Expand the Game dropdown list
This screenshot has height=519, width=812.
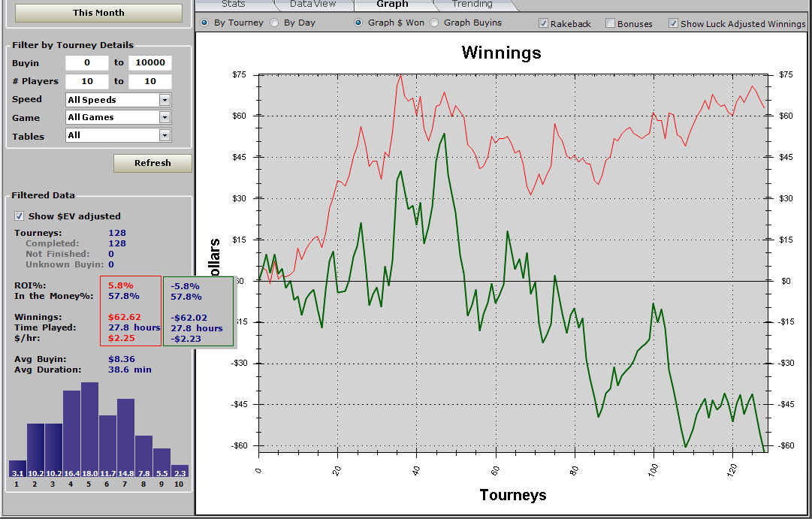[165, 117]
